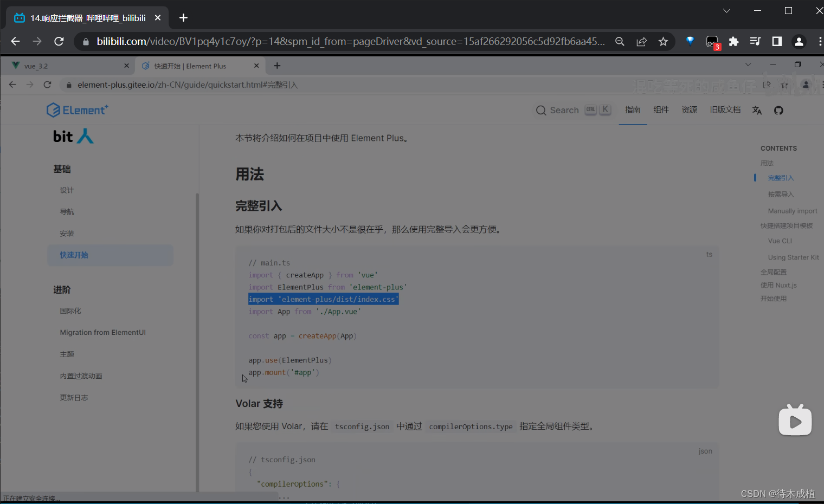
Task: Jump to Using Starter Kit in contents
Action: [794, 257]
